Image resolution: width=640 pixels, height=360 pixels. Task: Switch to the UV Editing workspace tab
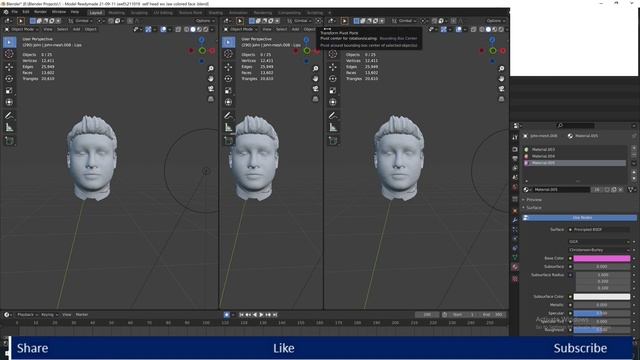[163, 13]
